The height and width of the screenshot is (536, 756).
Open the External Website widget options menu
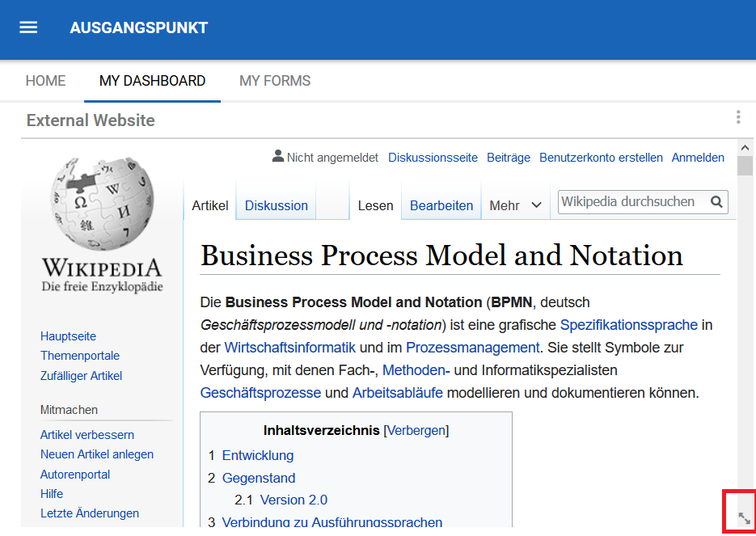[738, 117]
